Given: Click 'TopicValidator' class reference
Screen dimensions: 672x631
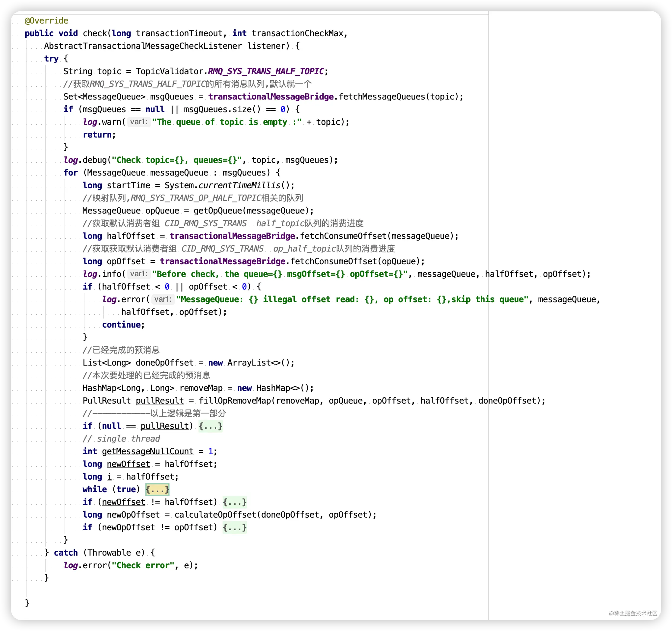Looking at the screenshot, I should 169,71.
